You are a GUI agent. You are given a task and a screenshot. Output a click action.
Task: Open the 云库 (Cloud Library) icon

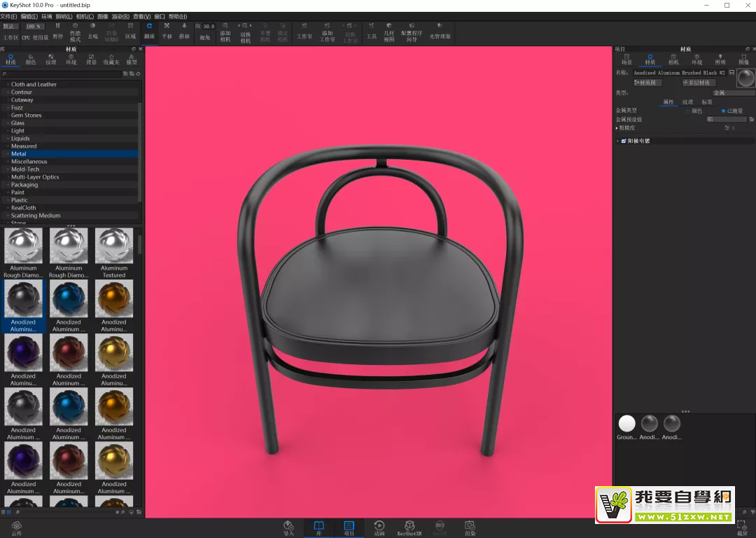17,527
